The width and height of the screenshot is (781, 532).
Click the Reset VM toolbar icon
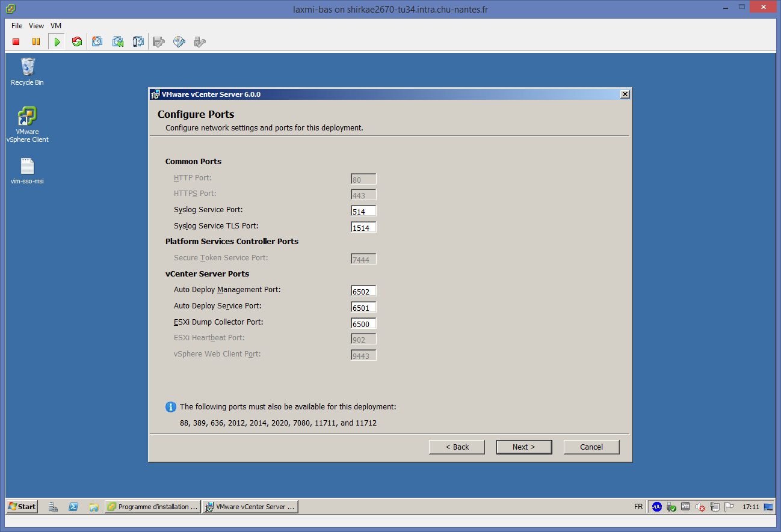coord(76,42)
